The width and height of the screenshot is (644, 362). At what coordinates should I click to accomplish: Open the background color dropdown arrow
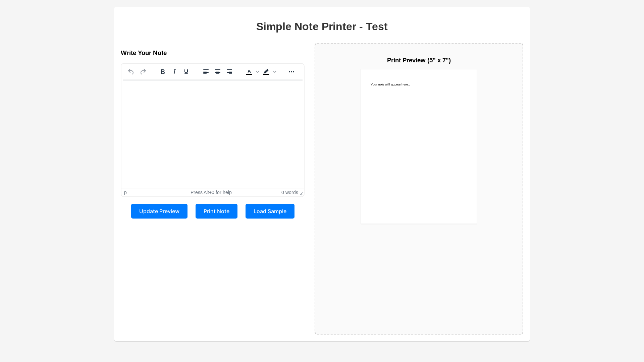click(275, 72)
